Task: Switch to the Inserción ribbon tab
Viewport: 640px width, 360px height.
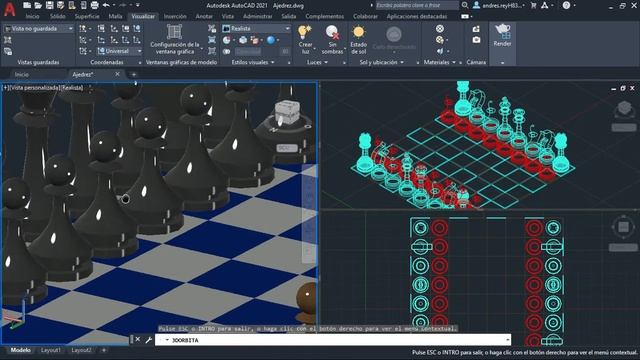Action: pos(175,16)
